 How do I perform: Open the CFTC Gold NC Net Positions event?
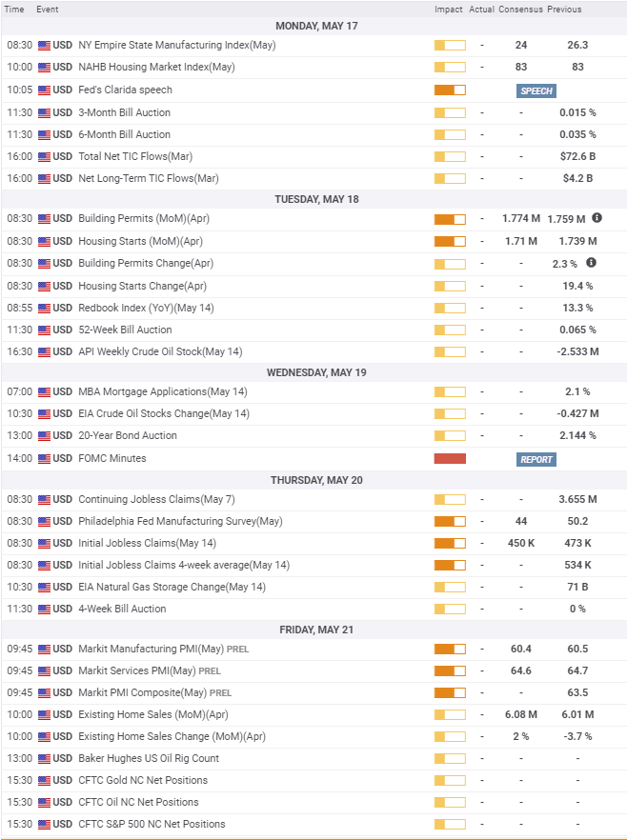pos(143,780)
